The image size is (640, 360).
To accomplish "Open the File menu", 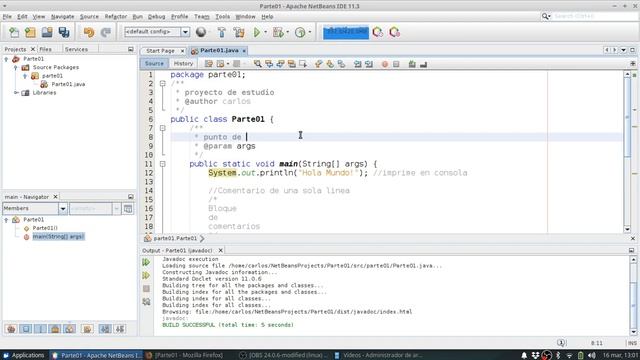I will (7, 17).
